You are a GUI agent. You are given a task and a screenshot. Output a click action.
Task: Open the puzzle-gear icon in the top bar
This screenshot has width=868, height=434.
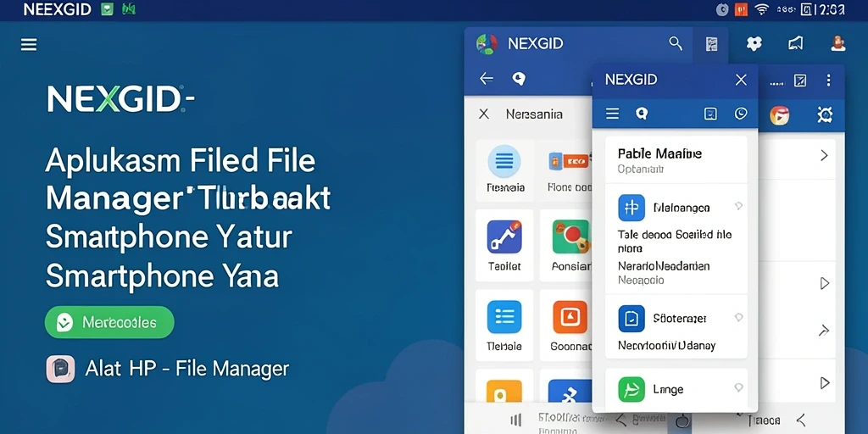(754, 44)
